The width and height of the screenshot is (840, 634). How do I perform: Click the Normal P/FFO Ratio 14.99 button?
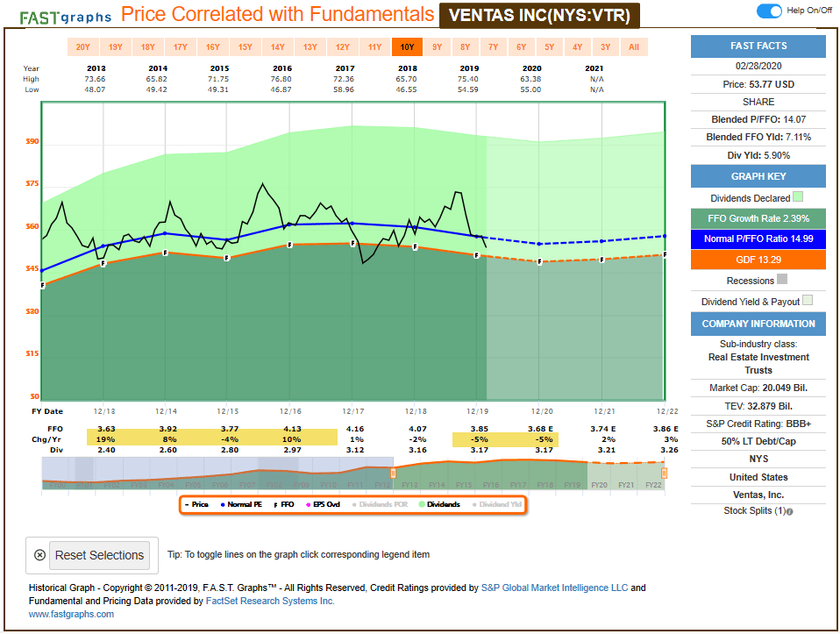coord(758,239)
